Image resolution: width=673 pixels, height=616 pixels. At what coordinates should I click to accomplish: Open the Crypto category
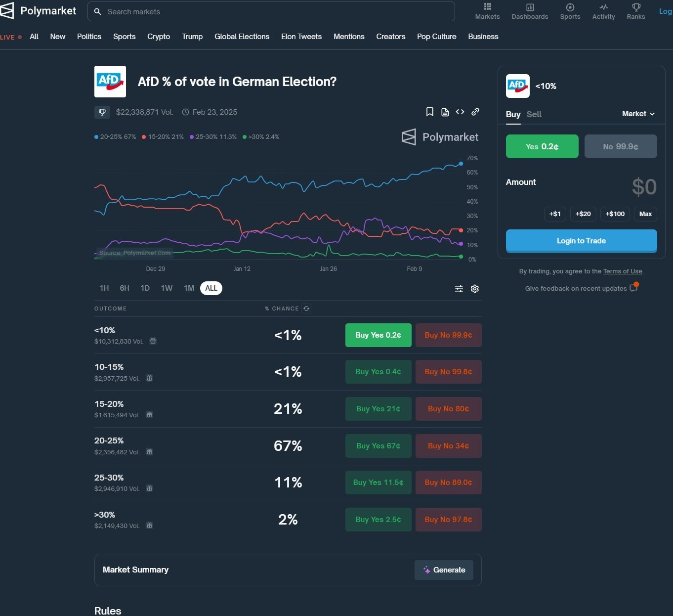[159, 37]
